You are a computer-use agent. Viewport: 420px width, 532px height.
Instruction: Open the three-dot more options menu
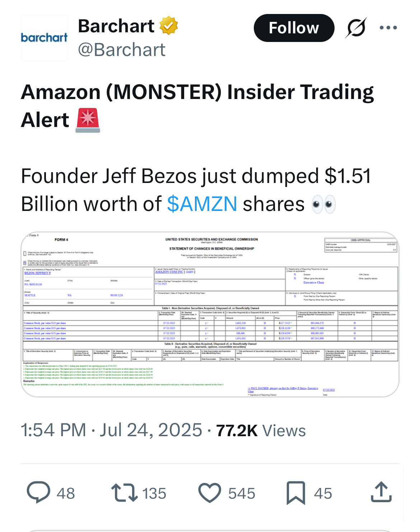388,28
